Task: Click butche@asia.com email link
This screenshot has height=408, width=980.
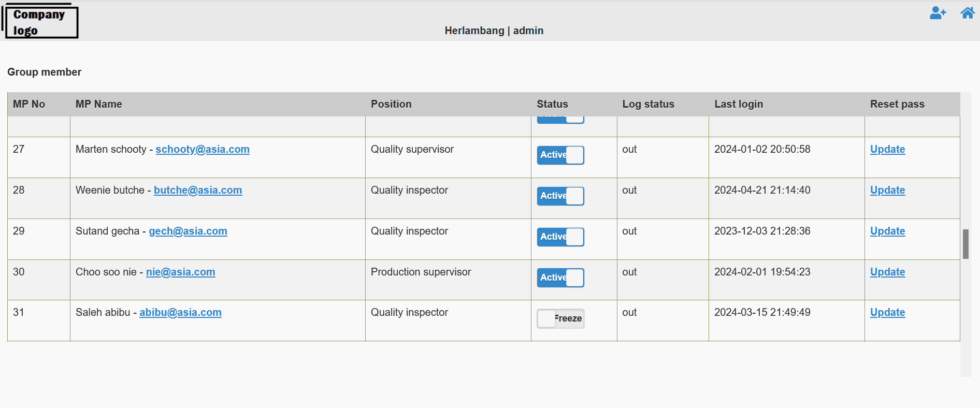Action: (198, 191)
